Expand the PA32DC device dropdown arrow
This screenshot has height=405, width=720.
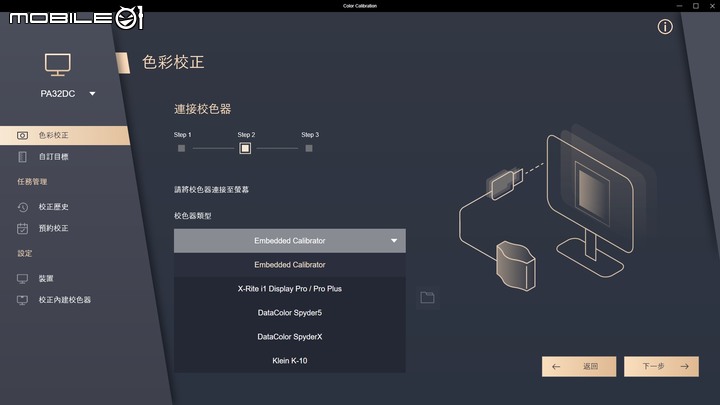(92, 94)
